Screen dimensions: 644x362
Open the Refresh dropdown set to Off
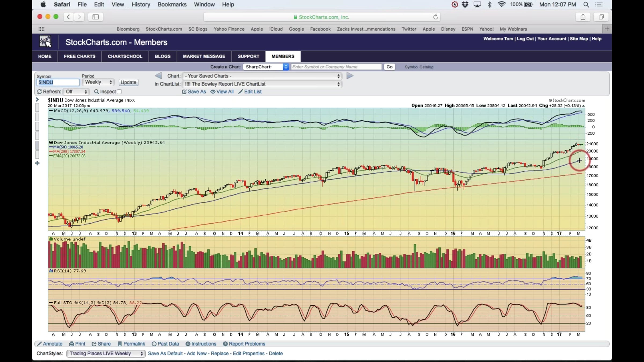pos(76,92)
